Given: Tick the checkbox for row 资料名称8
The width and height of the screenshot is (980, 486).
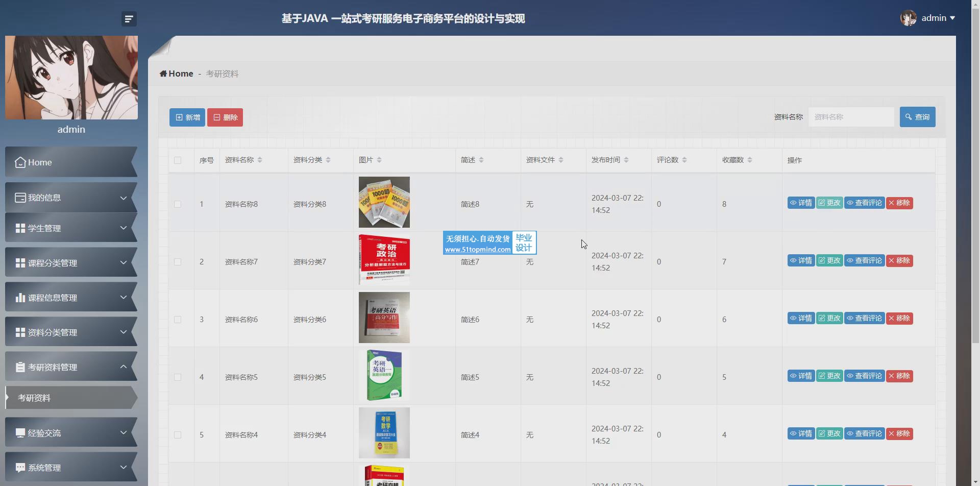Looking at the screenshot, I should click(x=178, y=204).
